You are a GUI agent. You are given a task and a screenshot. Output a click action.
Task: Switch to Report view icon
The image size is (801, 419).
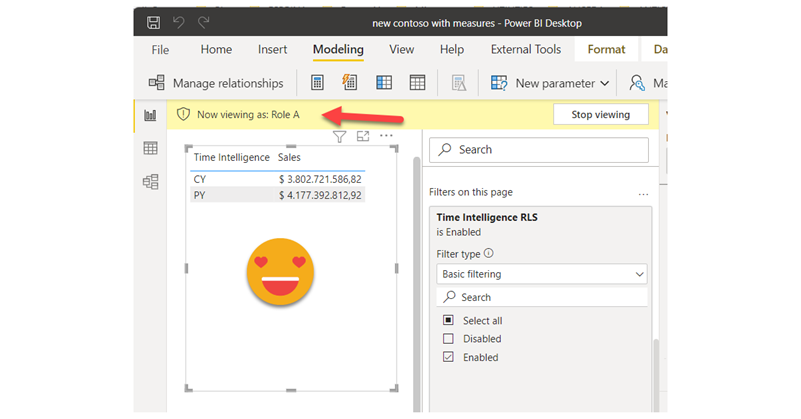[x=150, y=115]
